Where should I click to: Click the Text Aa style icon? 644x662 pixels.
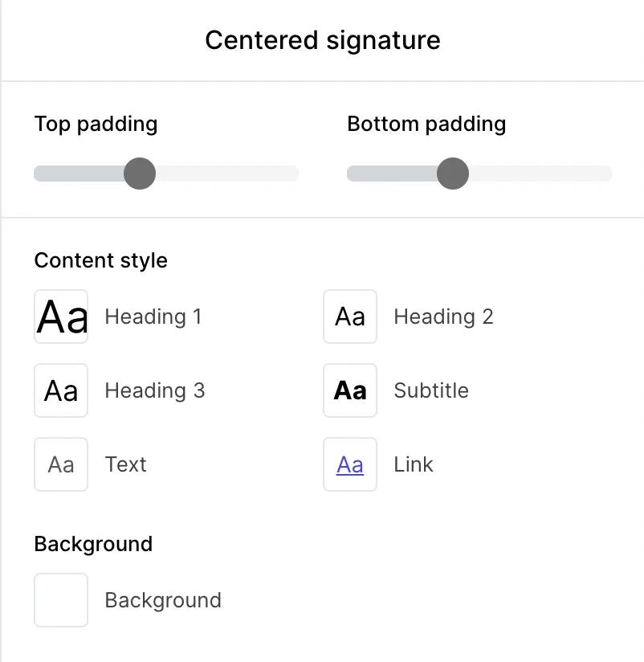pos(61,464)
